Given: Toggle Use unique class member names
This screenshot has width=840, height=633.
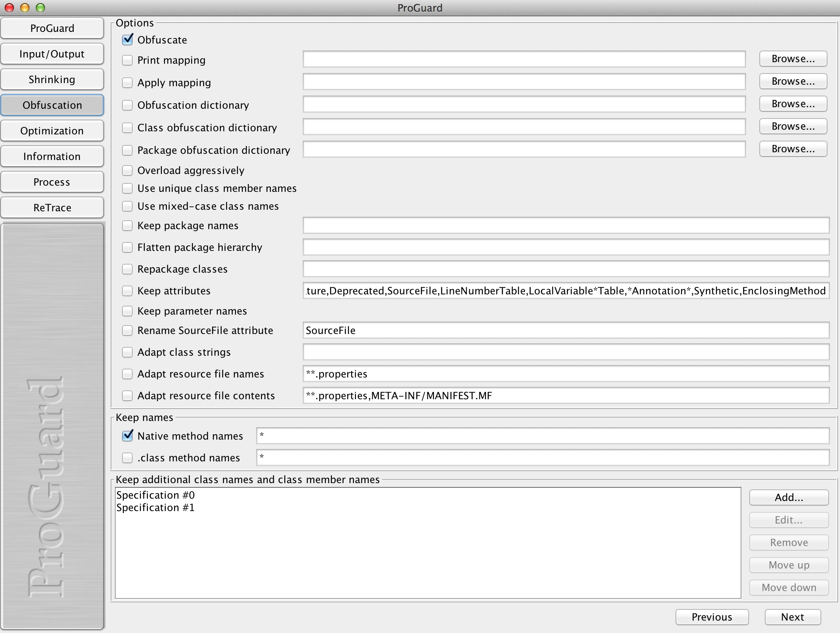Looking at the screenshot, I should 127,188.
